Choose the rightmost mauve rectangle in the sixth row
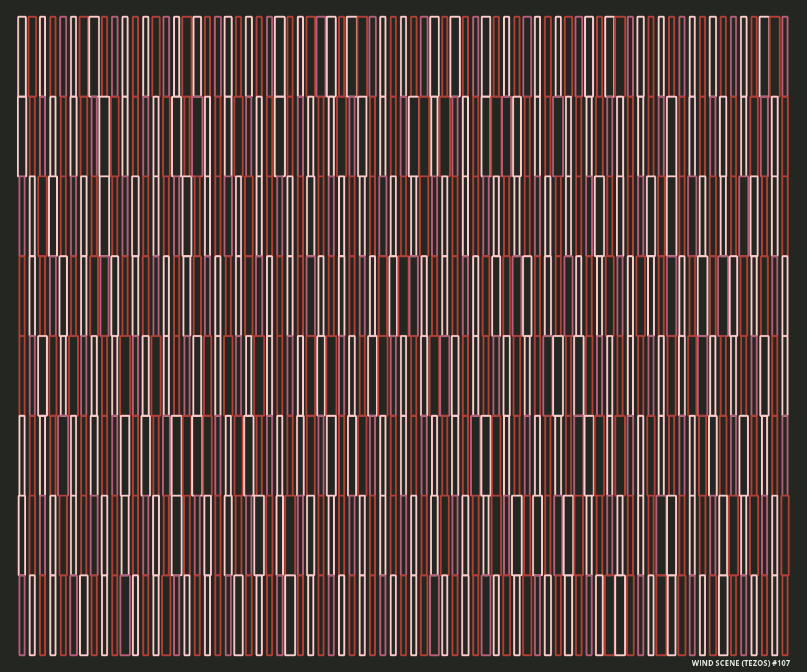The image size is (807, 672). pyautogui.click(x=785, y=455)
